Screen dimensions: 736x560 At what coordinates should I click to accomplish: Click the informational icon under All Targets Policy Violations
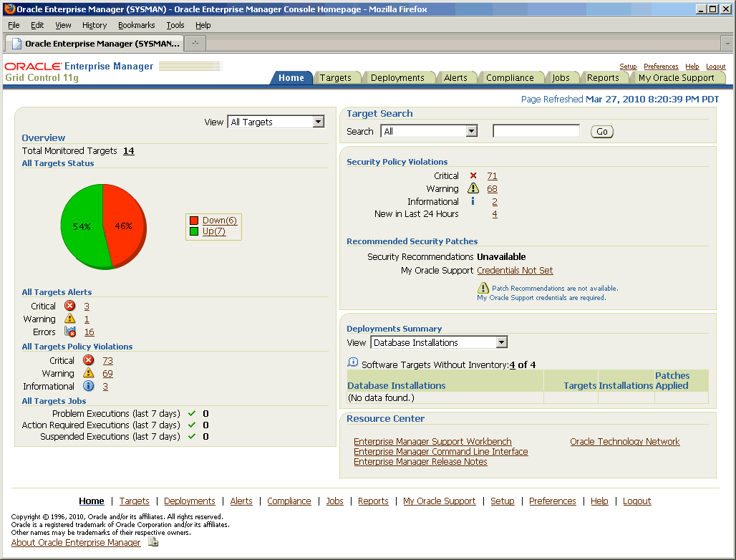[88, 386]
